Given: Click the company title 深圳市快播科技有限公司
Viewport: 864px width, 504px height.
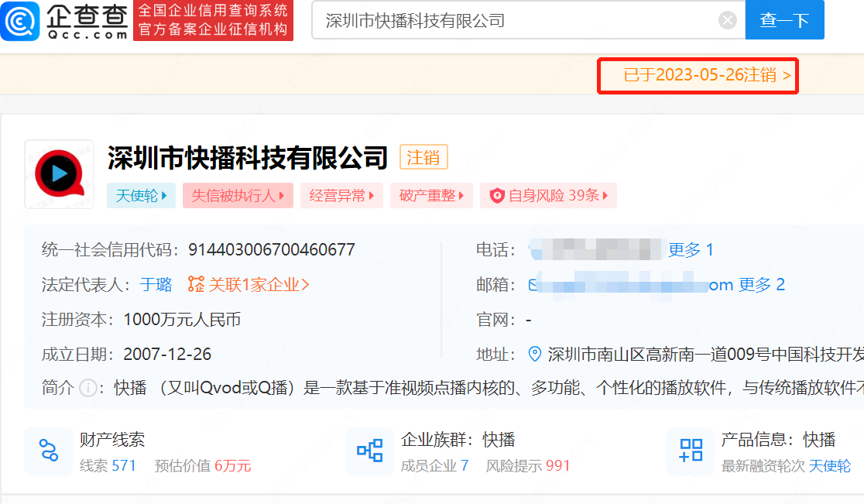Looking at the screenshot, I should click(x=248, y=157).
